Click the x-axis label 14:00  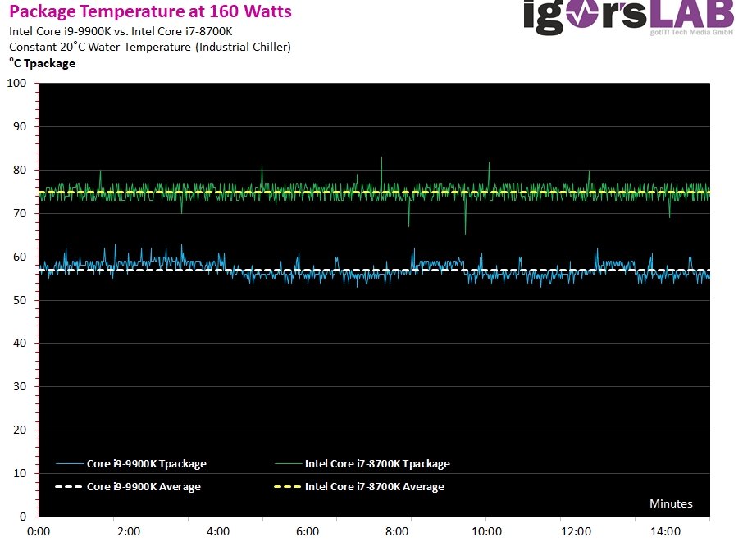[x=665, y=531]
